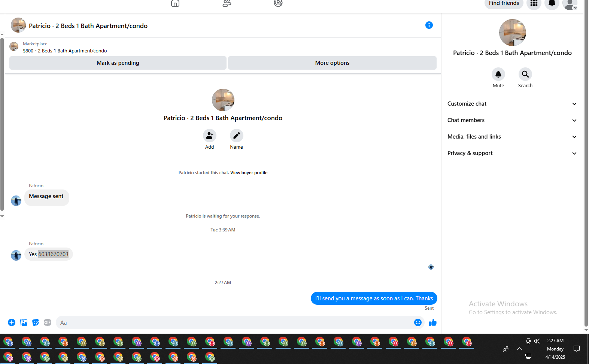Choose a GIF icon
This screenshot has width=589, height=364.
48,322
